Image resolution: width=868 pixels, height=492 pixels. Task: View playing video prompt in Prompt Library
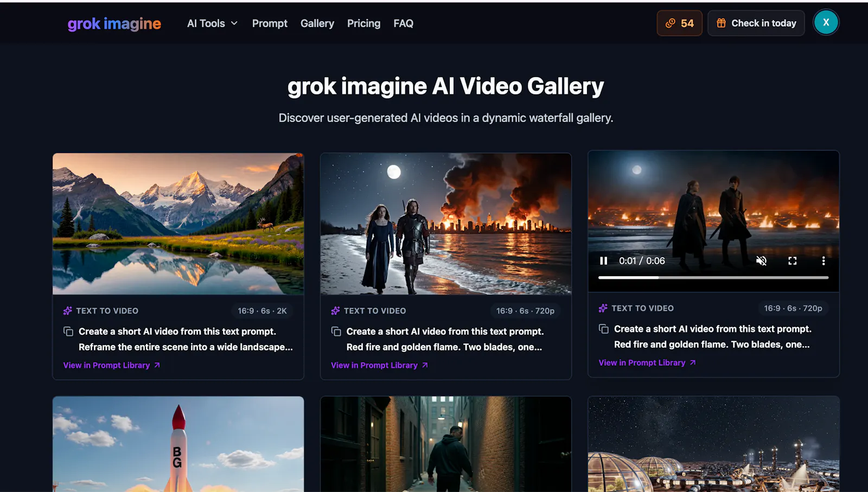click(647, 362)
